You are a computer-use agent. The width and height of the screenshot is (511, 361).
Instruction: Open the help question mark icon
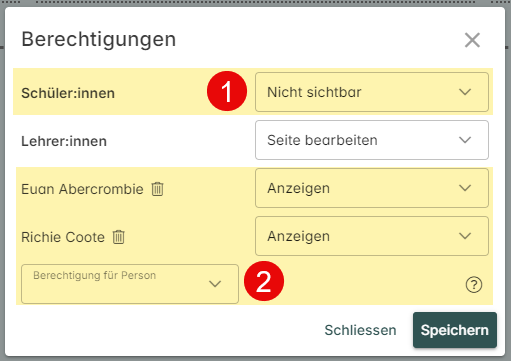(474, 285)
